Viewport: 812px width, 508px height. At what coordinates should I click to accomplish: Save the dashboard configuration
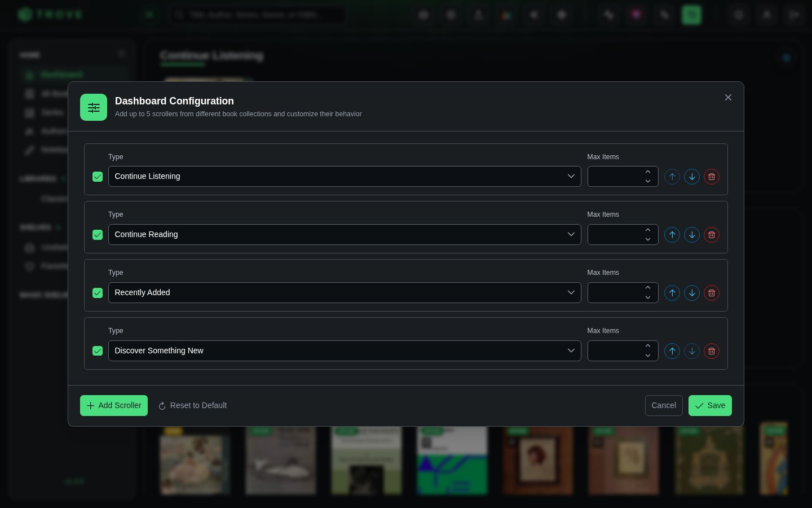coord(710,405)
